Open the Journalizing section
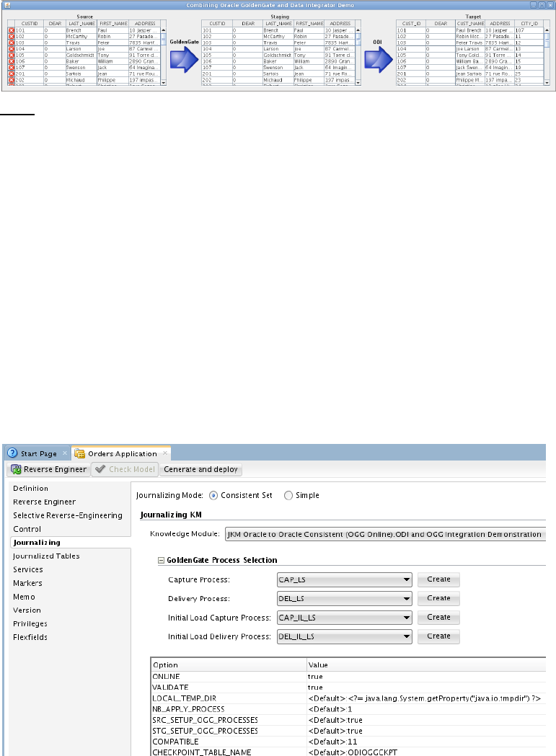Screen dimensions: 556x756 coord(37,543)
